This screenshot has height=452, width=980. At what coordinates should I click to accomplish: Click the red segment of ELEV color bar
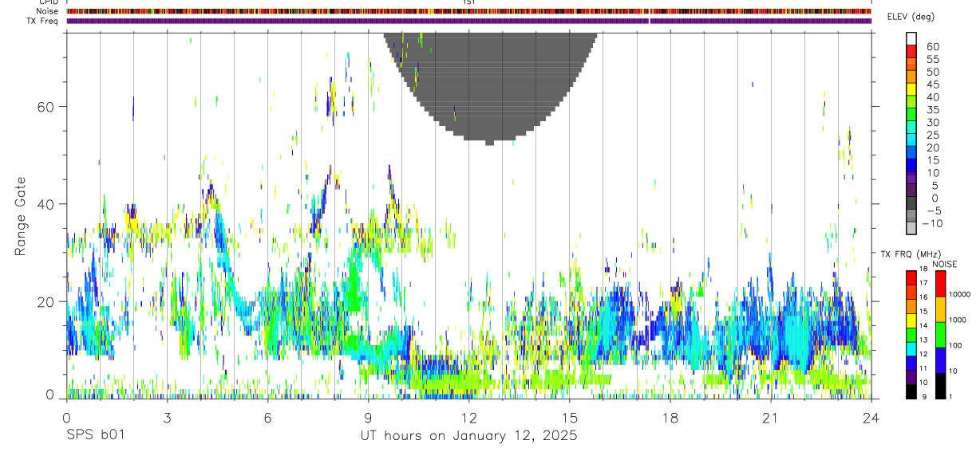point(911,49)
